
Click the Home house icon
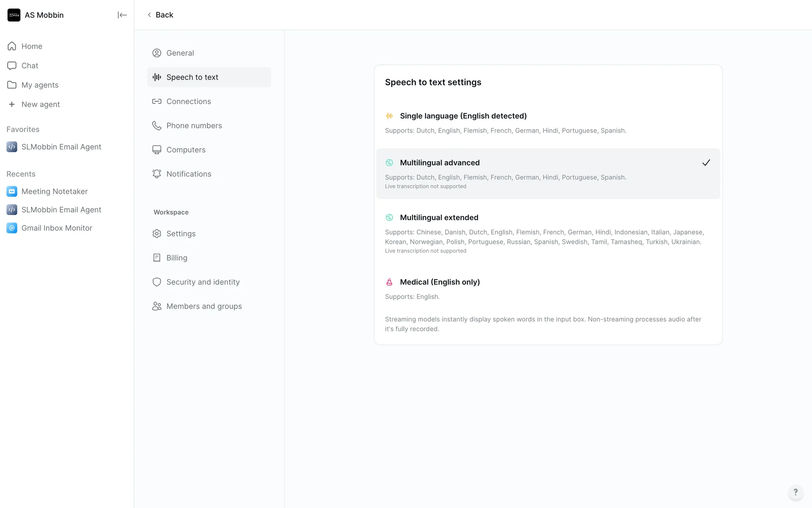pyautogui.click(x=12, y=46)
